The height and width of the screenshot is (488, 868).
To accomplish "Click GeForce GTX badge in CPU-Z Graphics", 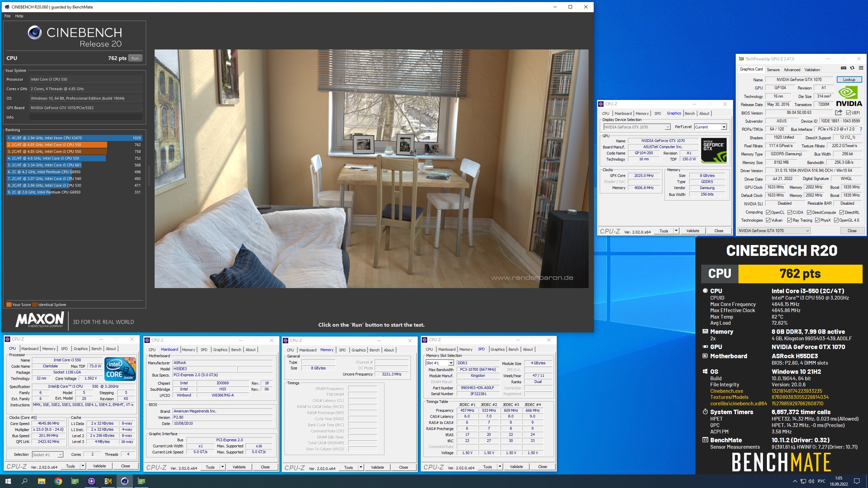I will coord(714,150).
